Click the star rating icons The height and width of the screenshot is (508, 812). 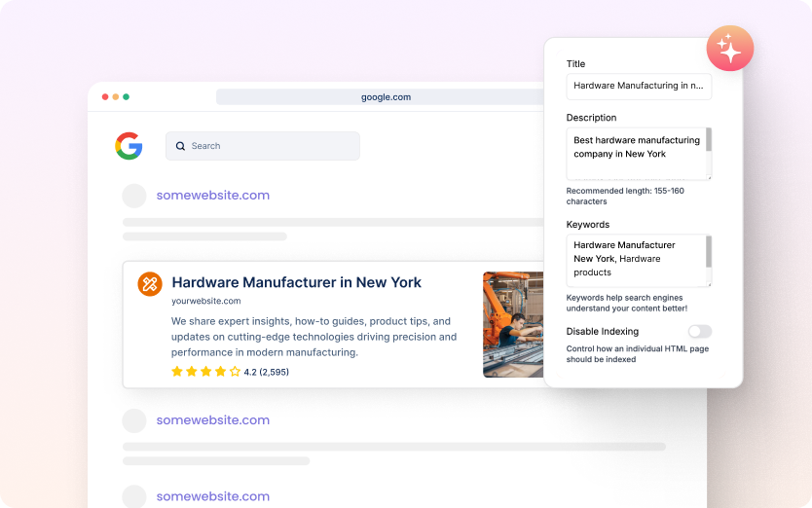coord(205,372)
